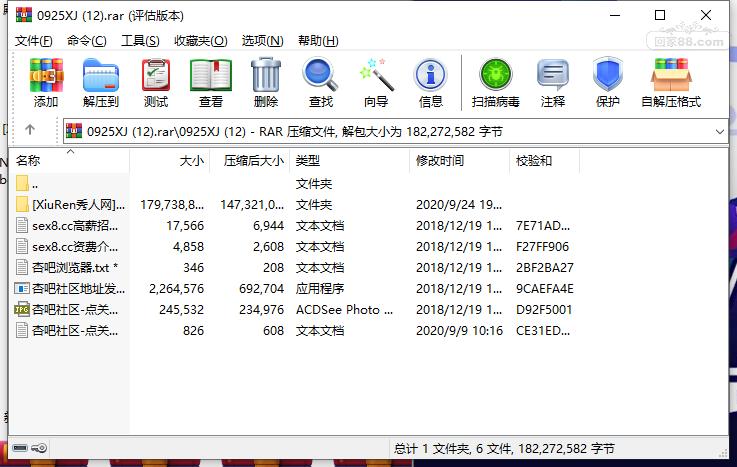Click the 添加 (Add) toolbar icon
Viewport: 737px width, 467px height.
(46, 75)
